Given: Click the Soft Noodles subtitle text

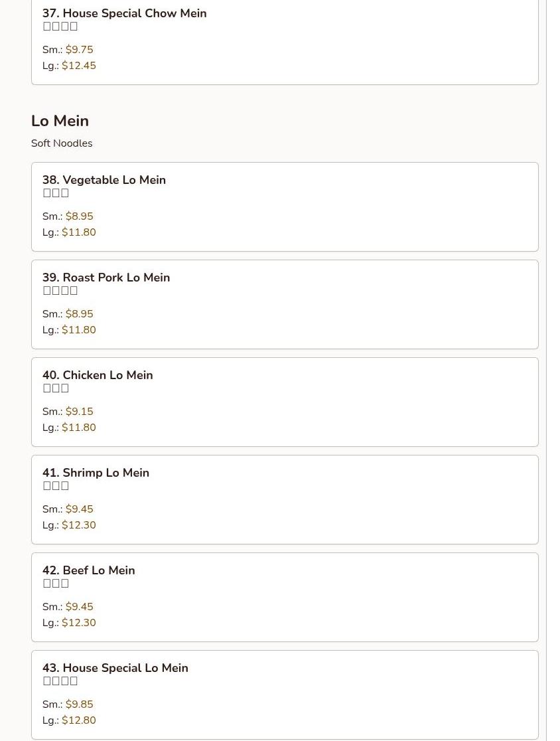Looking at the screenshot, I should [62, 143].
